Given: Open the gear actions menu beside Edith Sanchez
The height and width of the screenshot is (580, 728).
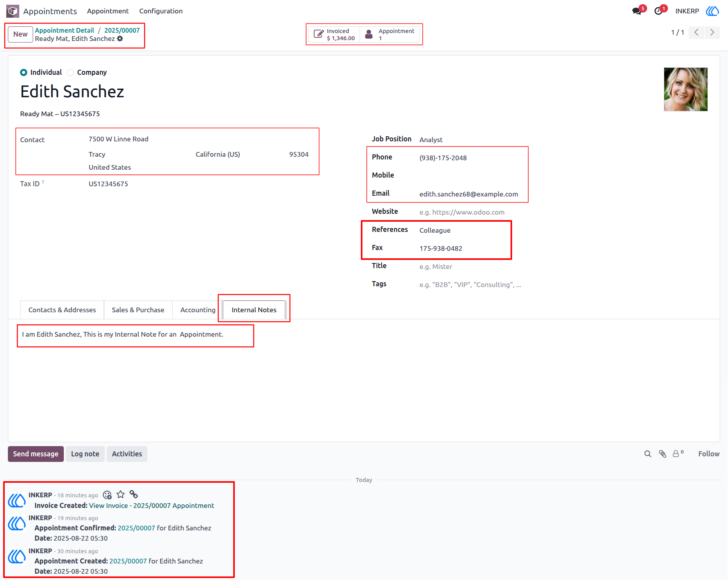Looking at the screenshot, I should pos(120,39).
